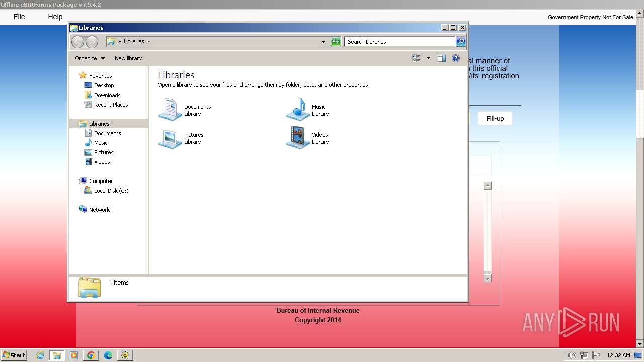Click the network tray icon
The image size is (644, 362).
pos(584,355)
